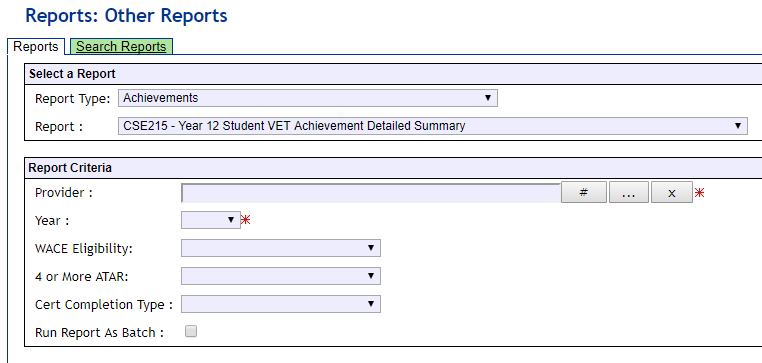This screenshot has height=363, width=762.
Task: Click the arrow on the CSE215 report dropdown
Action: pyautogui.click(x=738, y=126)
